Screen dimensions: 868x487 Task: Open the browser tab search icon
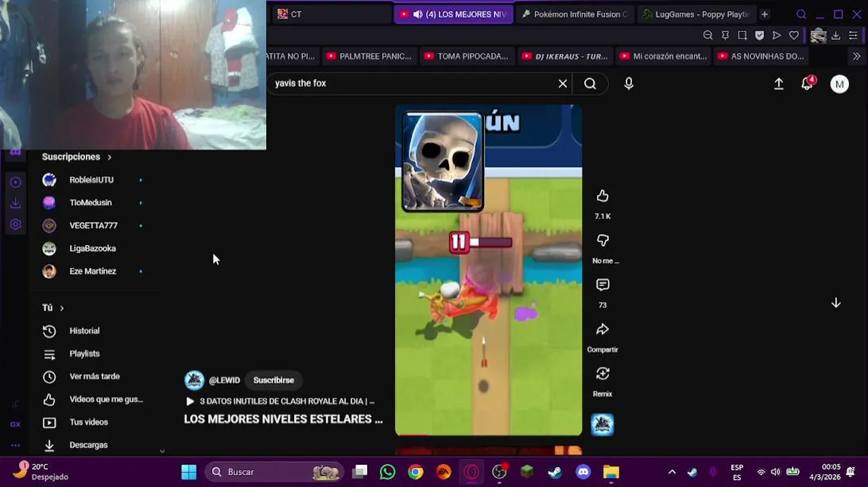(801, 14)
